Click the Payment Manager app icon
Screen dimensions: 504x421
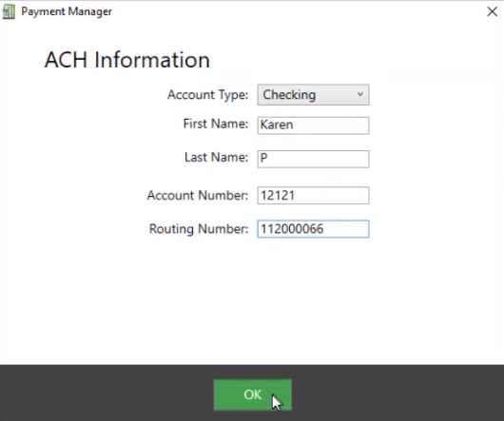point(9,12)
